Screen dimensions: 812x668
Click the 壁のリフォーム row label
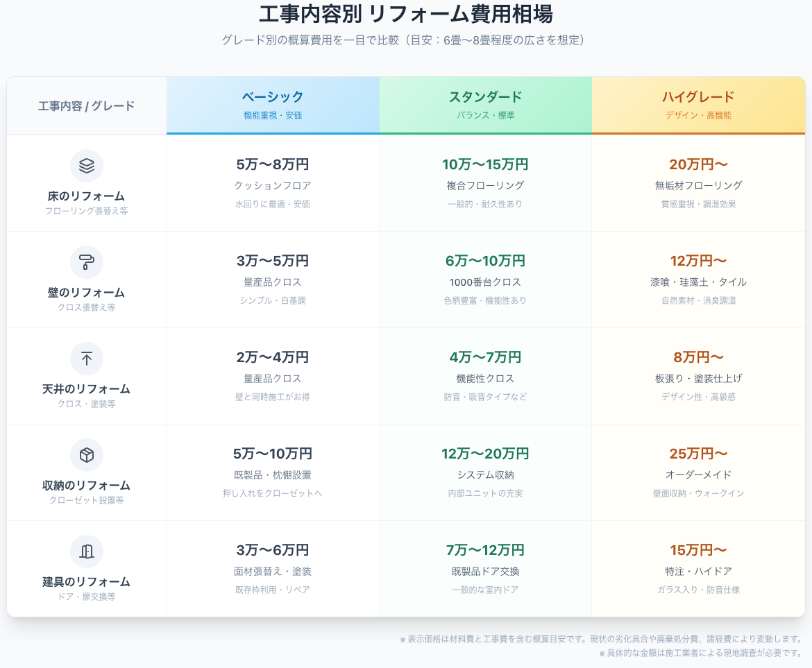(87, 293)
